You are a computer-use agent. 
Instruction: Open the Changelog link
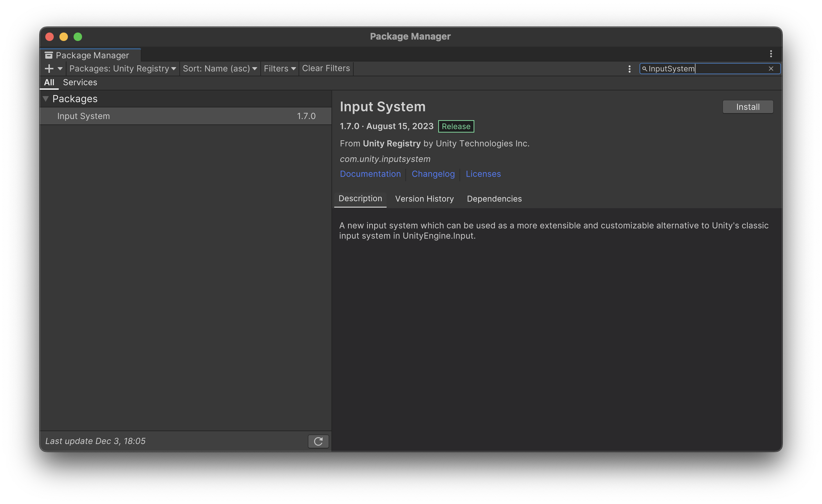pos(433,174)
